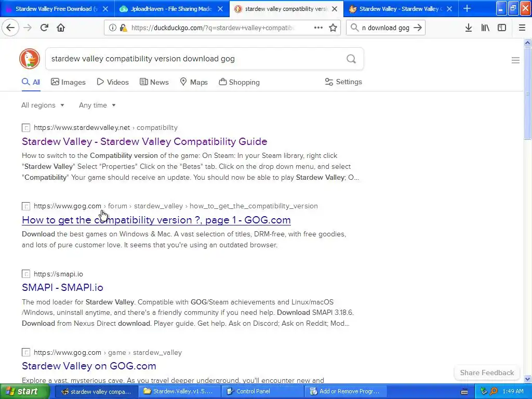Open the DuckDuckGo side menu icon
The image size is (532, 399).
click(515, 60)
